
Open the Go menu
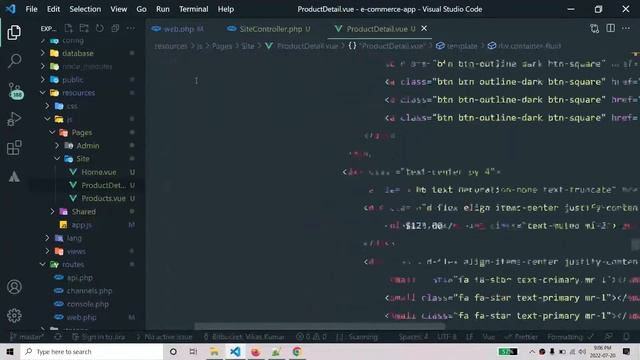pyautogui.click(x=141, y=9)
